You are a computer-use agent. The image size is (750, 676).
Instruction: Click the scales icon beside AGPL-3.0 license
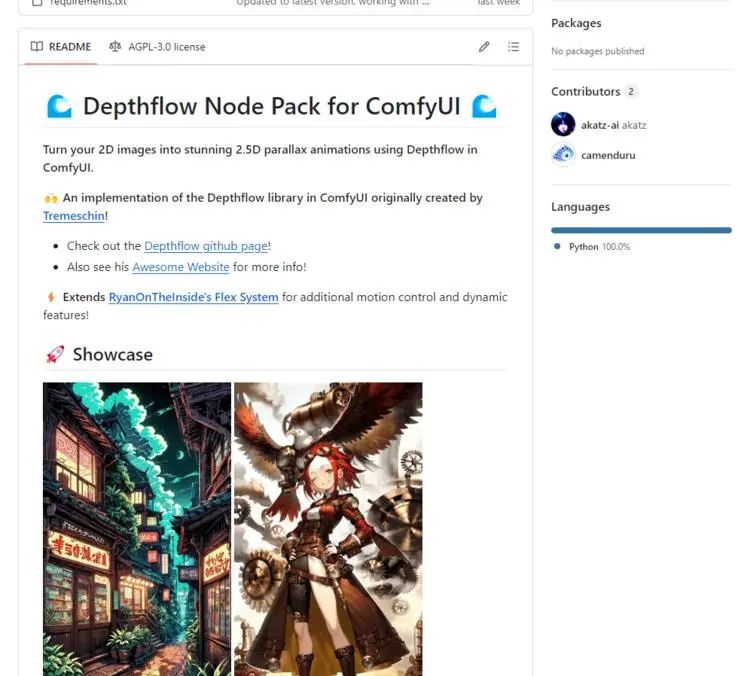115,46
